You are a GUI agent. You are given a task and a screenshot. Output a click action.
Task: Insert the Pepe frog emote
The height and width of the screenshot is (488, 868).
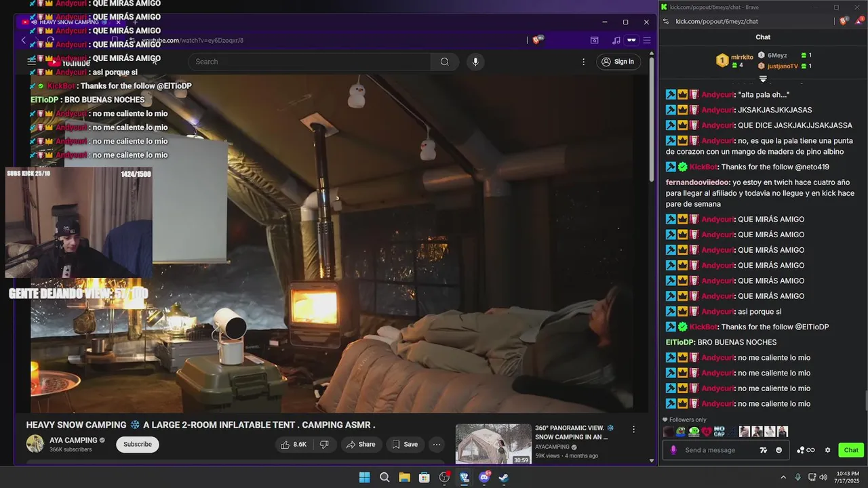[x=681, y=432]
